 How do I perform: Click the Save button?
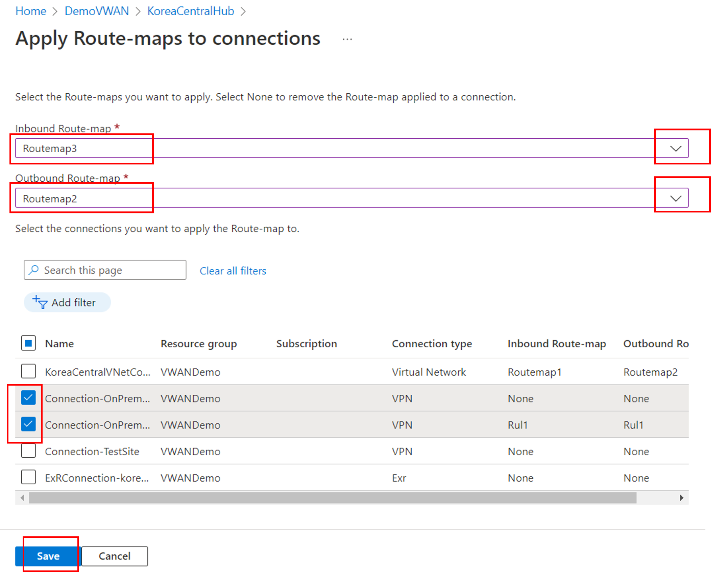click(48, 556)
